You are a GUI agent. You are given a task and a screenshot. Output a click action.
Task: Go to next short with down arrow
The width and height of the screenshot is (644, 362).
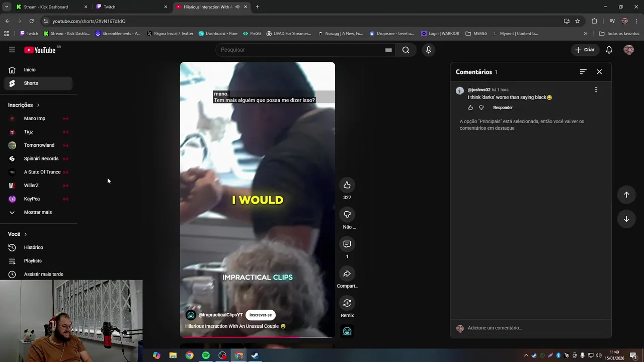pos(626,219)
